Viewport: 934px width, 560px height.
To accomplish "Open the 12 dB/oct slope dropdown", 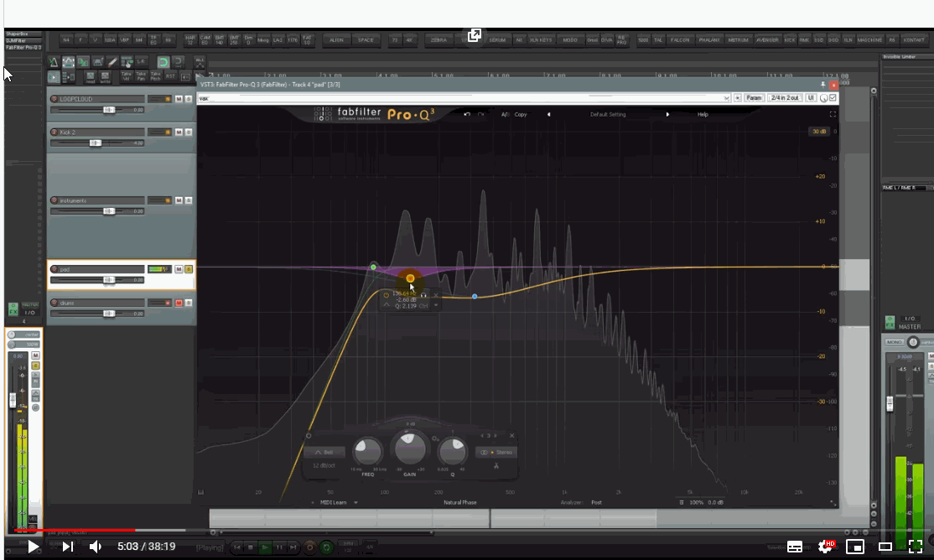I will (324, 465).
